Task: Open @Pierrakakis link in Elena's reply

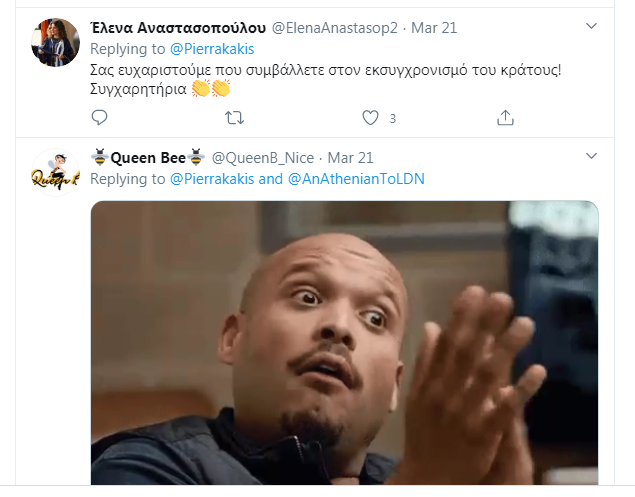Action: [212, 49]
